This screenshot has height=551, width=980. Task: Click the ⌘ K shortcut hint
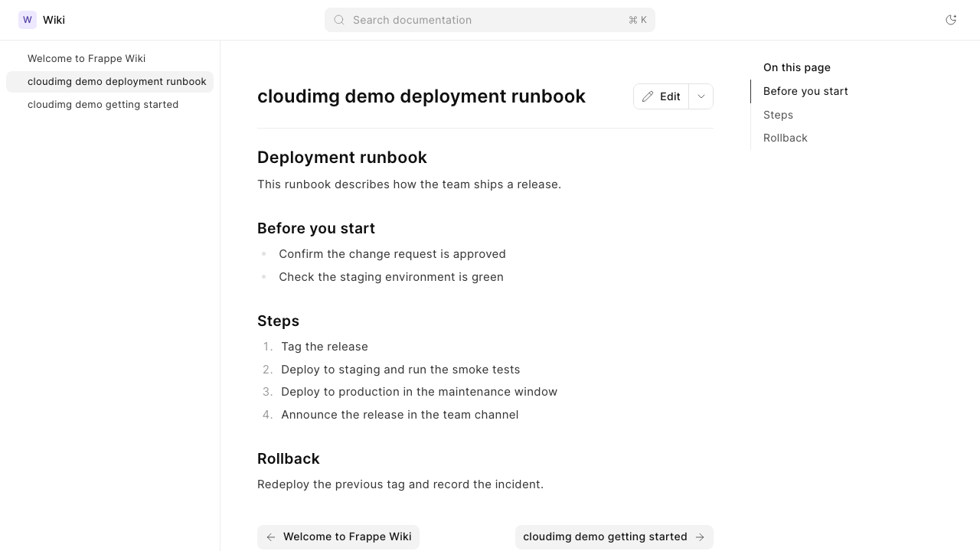[x=638, y=20]
